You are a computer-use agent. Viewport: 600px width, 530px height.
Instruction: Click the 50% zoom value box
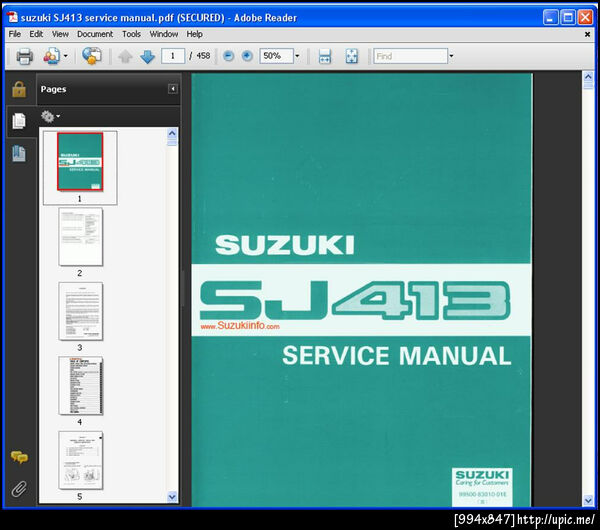276,56
